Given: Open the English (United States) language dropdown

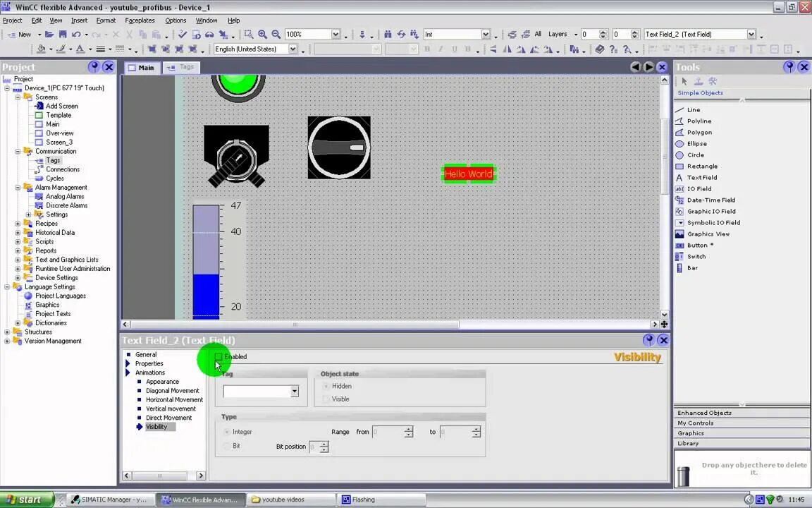Looking at the screenshot, I should tap(293, 49).
